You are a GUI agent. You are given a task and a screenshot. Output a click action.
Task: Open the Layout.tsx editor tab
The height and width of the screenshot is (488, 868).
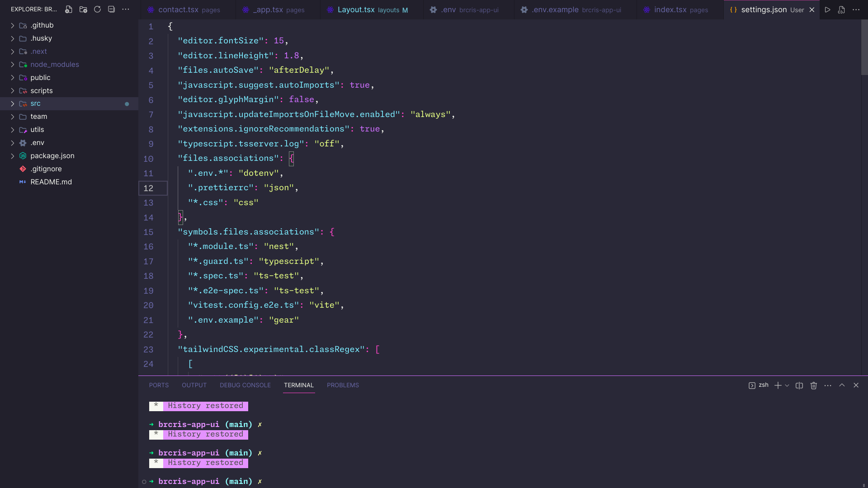coord(356,9)
